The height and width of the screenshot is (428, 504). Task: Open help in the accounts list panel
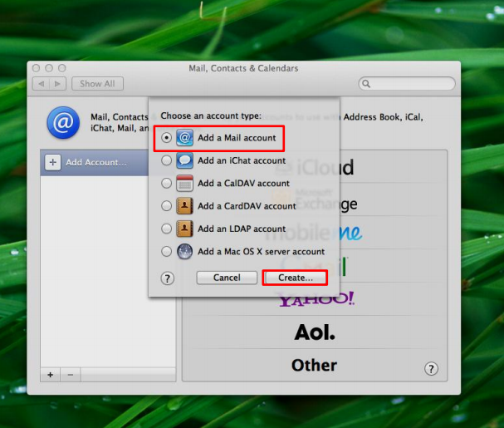pos(431,368)
